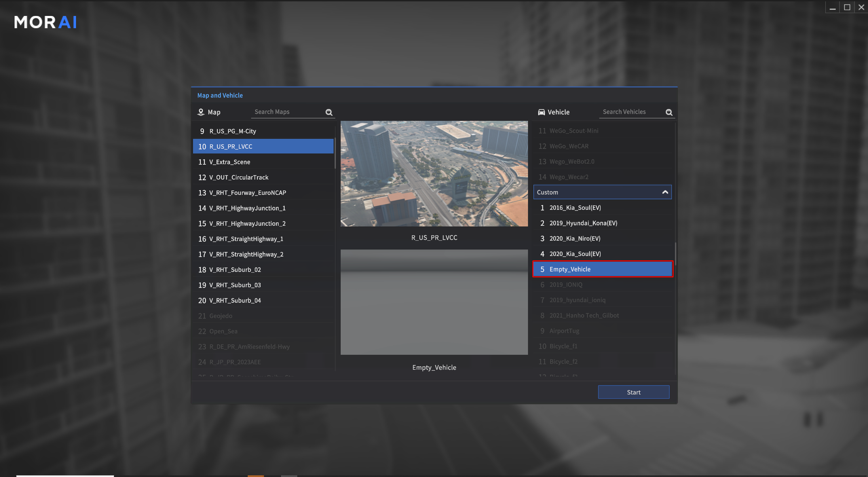Pick the 2019_Hyundai_Kona(EV) vehicle
The height and width of the screenshot is (477, 868).
583,223
